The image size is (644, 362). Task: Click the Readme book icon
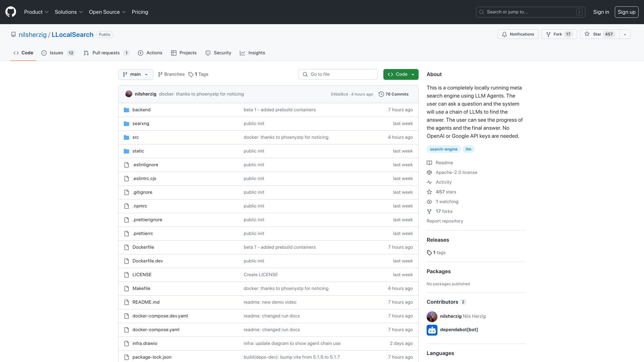[429, 163]
